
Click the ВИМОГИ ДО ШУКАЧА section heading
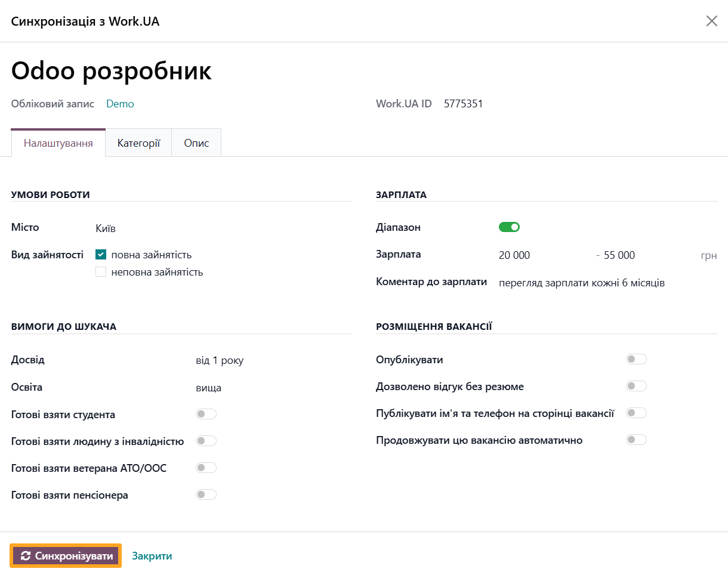(64, 326)
